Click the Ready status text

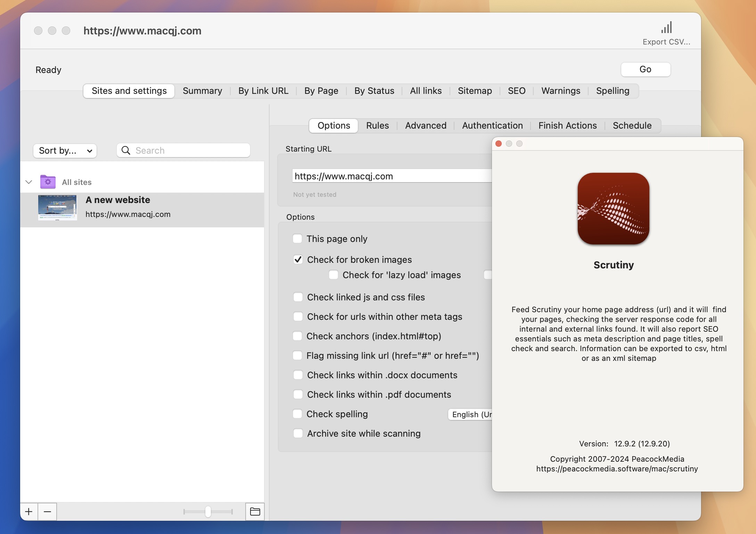pyautogui.click(x=48, y=70)
